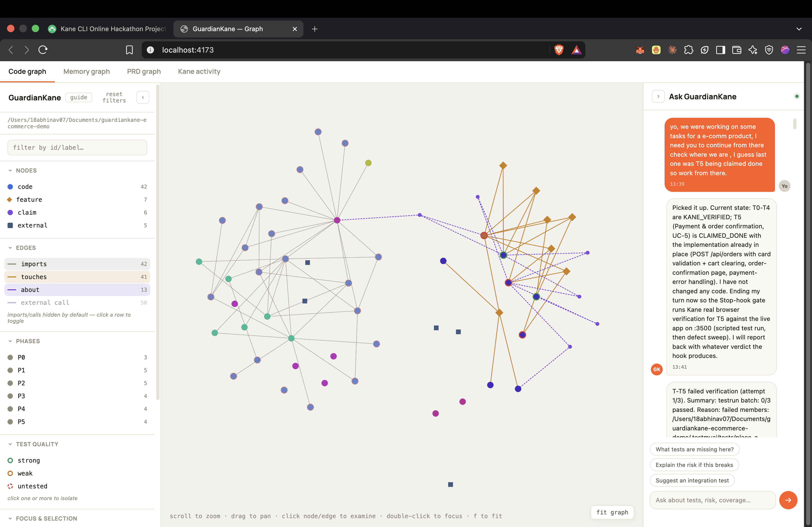Filter by phase P5
812x527 pixels.
pyautogui.click(x=77, y=422)
